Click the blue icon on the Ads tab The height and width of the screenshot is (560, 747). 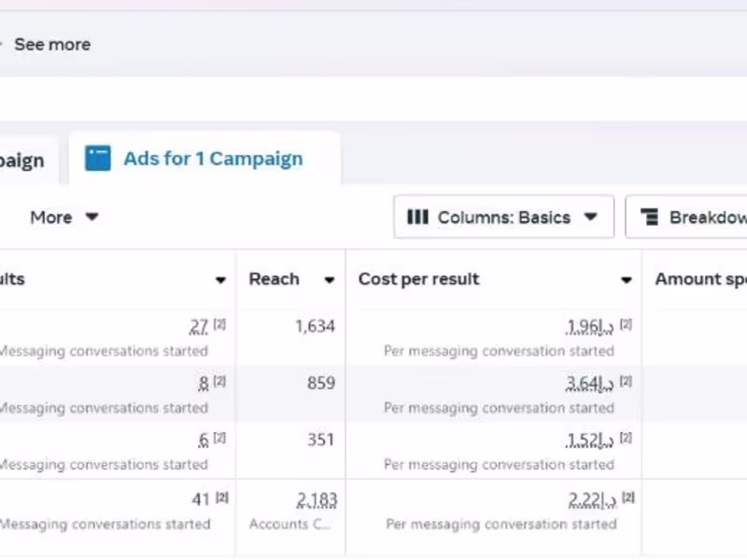tap(96, 159)
